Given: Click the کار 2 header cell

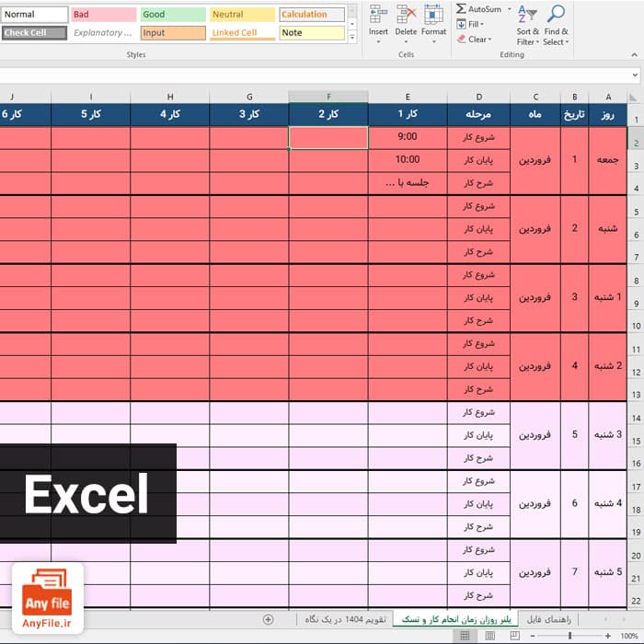Looking at the screenshot, I should coord(328,114).
